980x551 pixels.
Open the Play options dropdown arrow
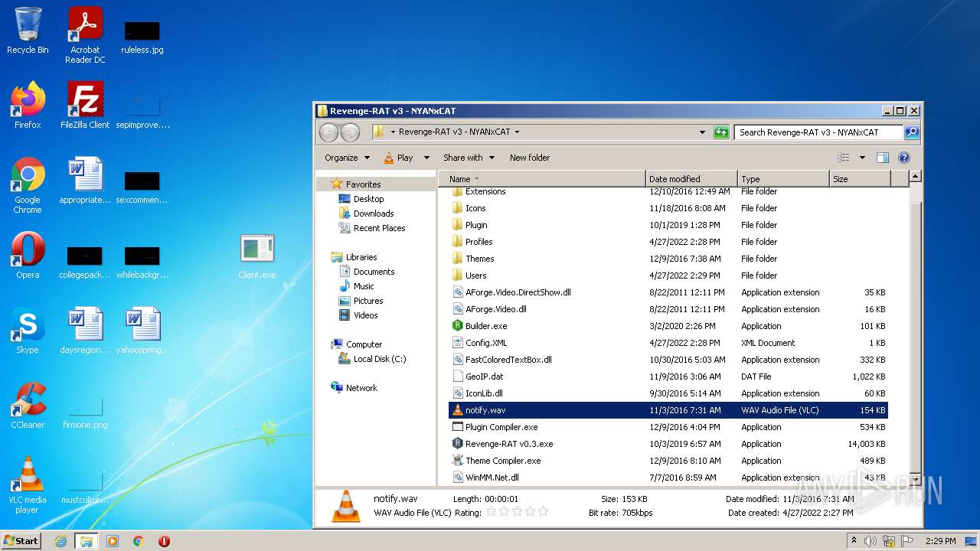click(x=426, y=158)
